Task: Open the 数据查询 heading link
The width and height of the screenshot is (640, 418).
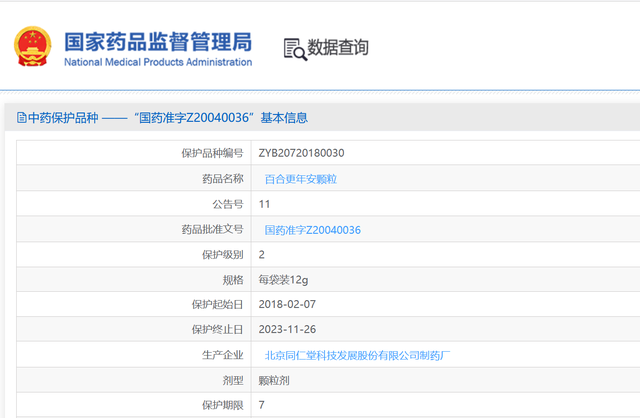Action: coord(338,47)
